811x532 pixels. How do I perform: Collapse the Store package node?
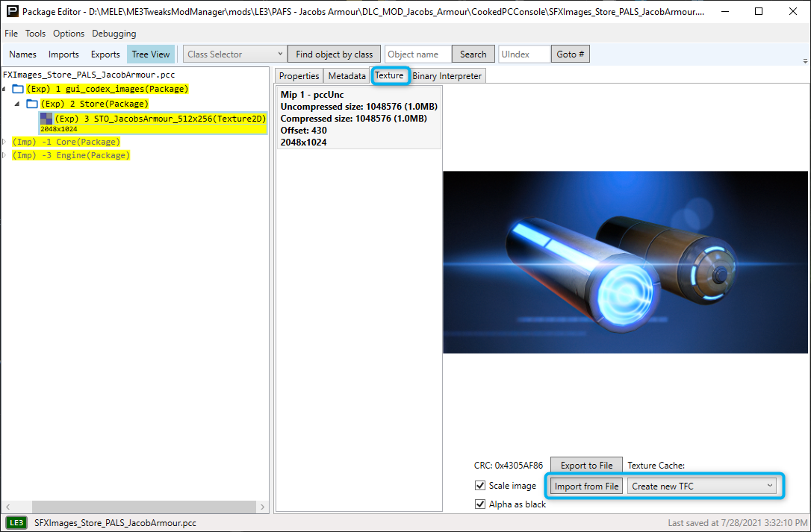pos(17,104)
